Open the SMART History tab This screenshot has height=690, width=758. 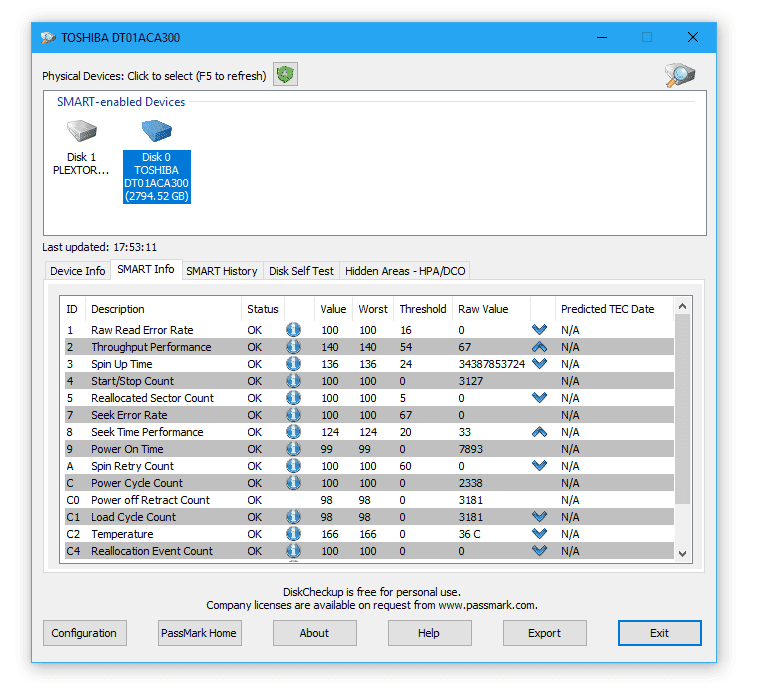pyautogui.click(x=222, y=271)
